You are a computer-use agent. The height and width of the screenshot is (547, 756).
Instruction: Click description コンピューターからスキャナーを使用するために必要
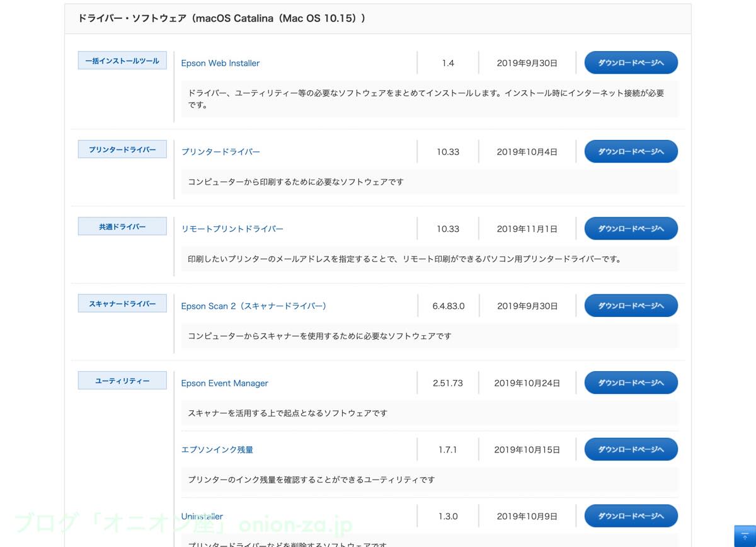point(319,336)
